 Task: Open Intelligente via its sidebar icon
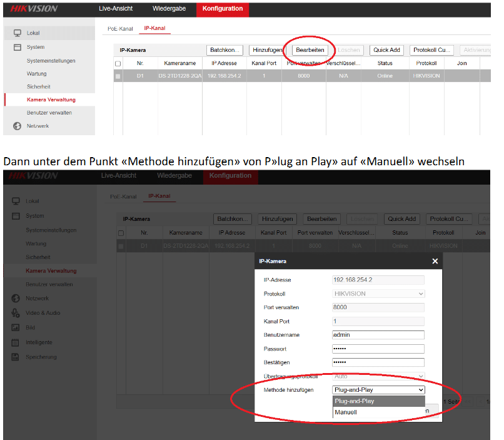tap(16, 342)
